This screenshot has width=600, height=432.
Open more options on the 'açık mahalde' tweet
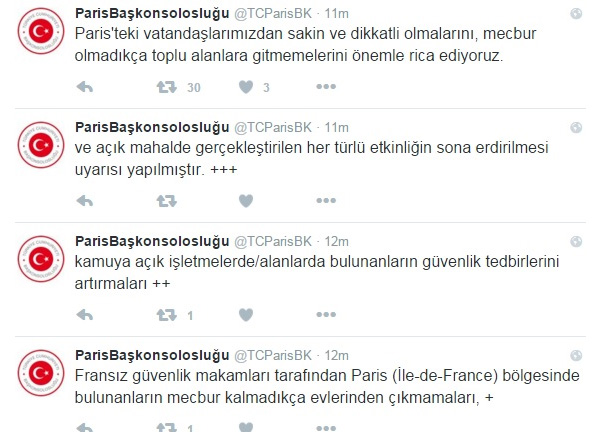click(326, 201)
